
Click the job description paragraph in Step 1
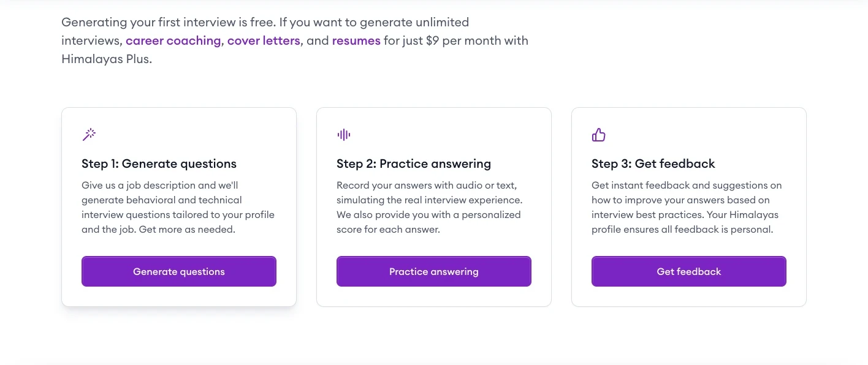(178, 208)
